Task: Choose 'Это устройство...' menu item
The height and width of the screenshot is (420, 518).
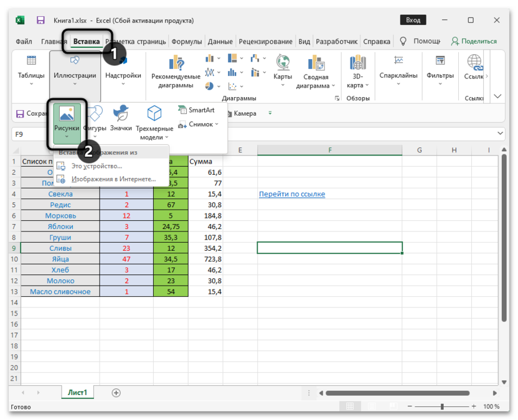Action: [97, 166]
